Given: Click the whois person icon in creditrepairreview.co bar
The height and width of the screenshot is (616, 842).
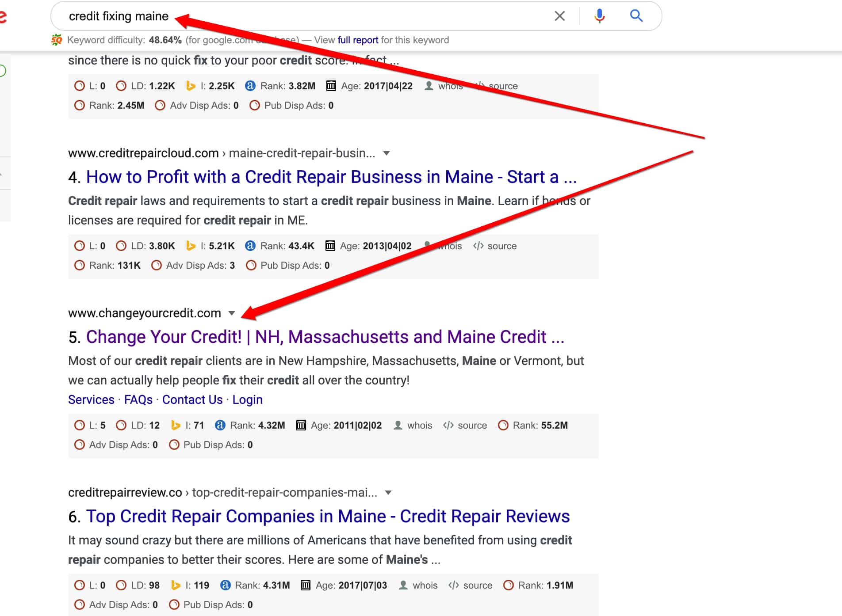Looking at the screenshot, I should pos(403,586).
